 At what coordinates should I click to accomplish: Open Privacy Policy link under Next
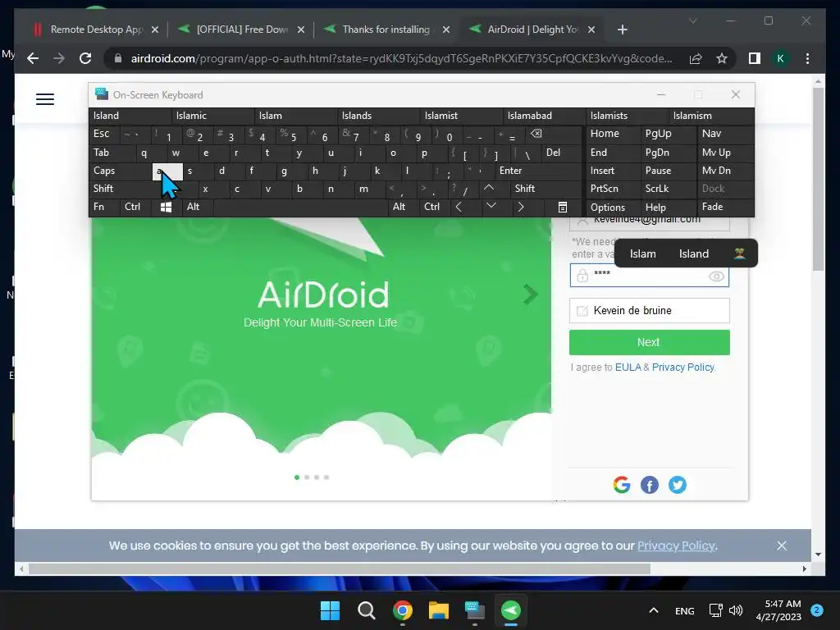click(683, 367)
